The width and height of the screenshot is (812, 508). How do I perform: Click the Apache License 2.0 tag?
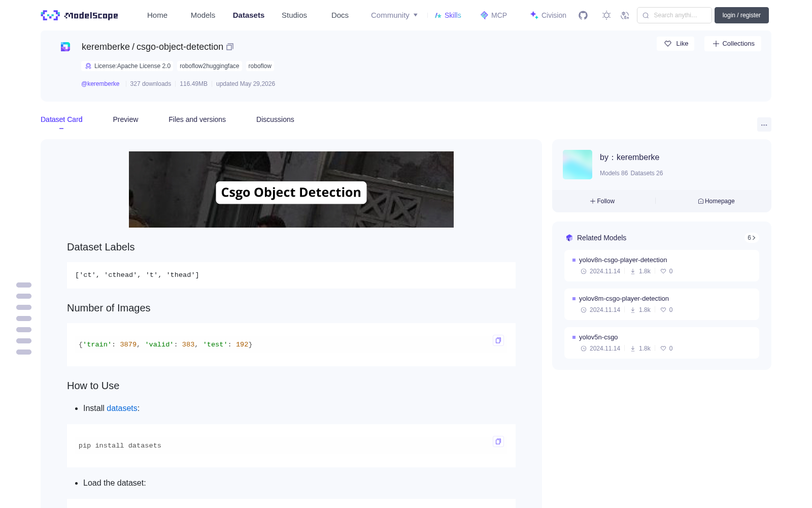pos(127,66)
